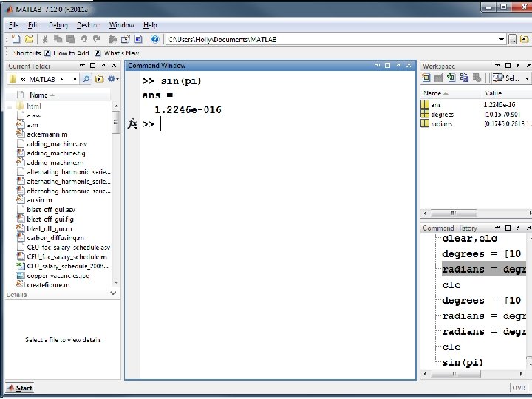
Task: Click the Start button
Action: [x=20, y=388]
